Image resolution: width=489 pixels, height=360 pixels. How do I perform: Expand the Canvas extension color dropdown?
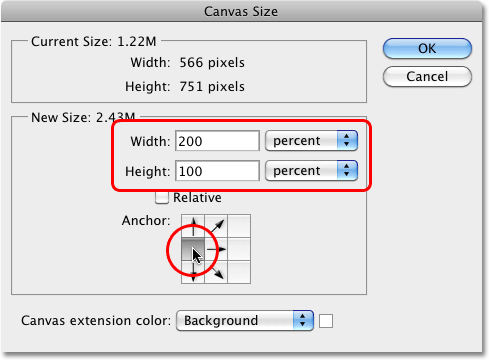pos(245,321)
